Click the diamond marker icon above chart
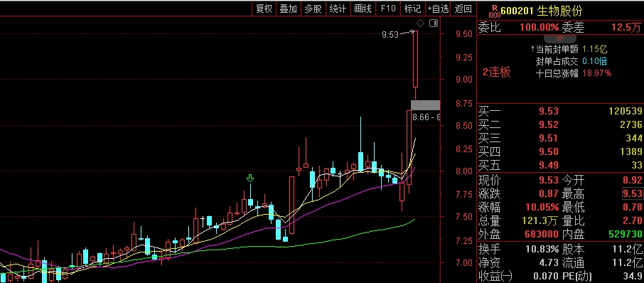The height and width of the screenshot is (283, 644). [x=420, y=23]
